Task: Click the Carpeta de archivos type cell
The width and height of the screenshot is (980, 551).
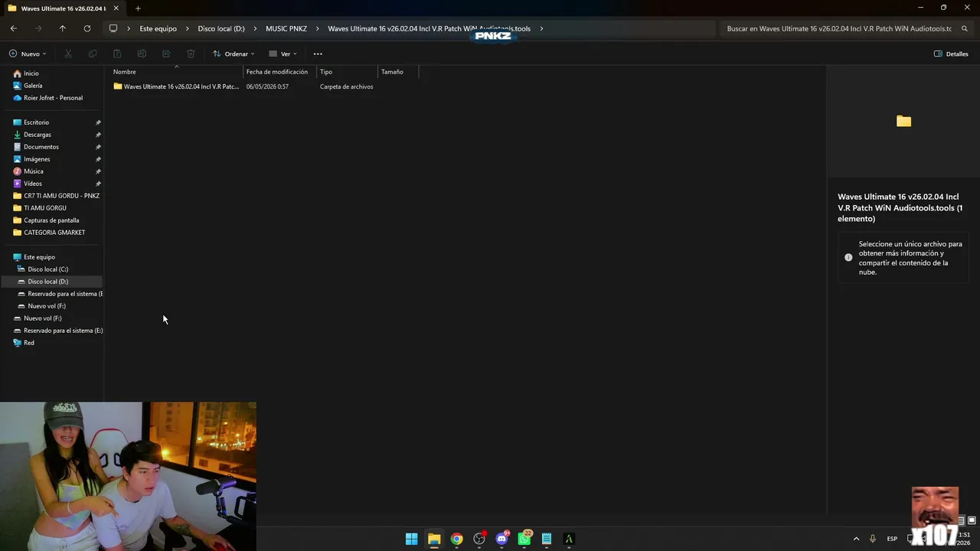Action: coord(347,86)
